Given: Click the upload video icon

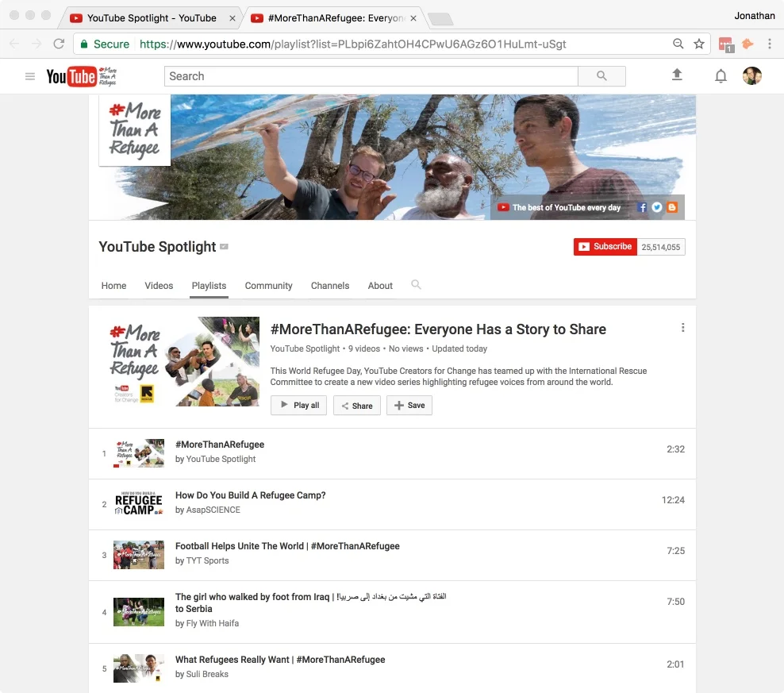Looking at the screenshot, I should pos(677,75).
